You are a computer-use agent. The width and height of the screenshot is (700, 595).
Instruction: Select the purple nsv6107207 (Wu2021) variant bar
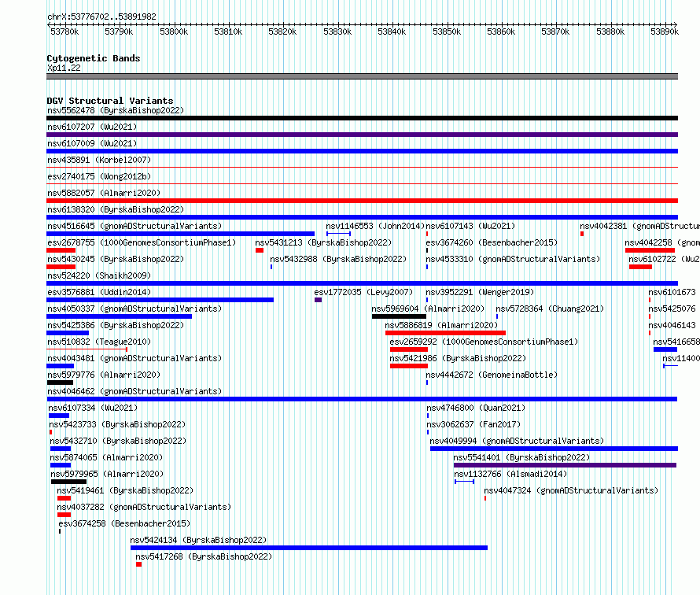click(x=362, y=135)
